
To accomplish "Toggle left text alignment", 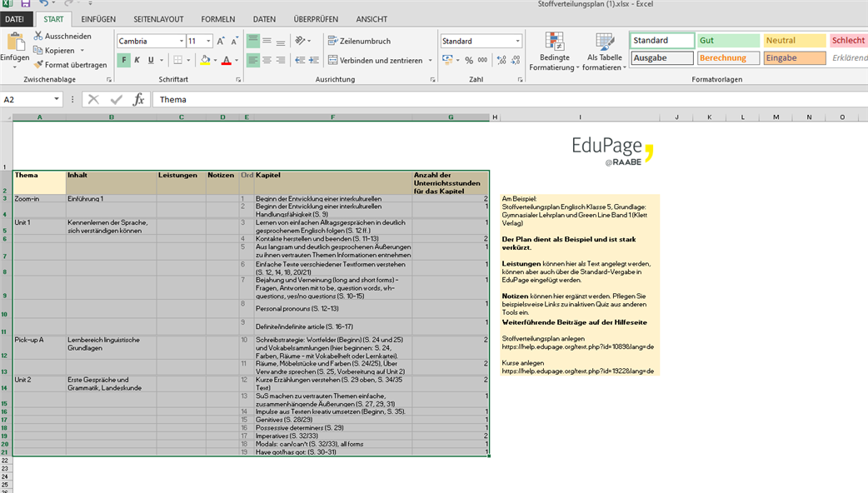I will tap(253, 60).
